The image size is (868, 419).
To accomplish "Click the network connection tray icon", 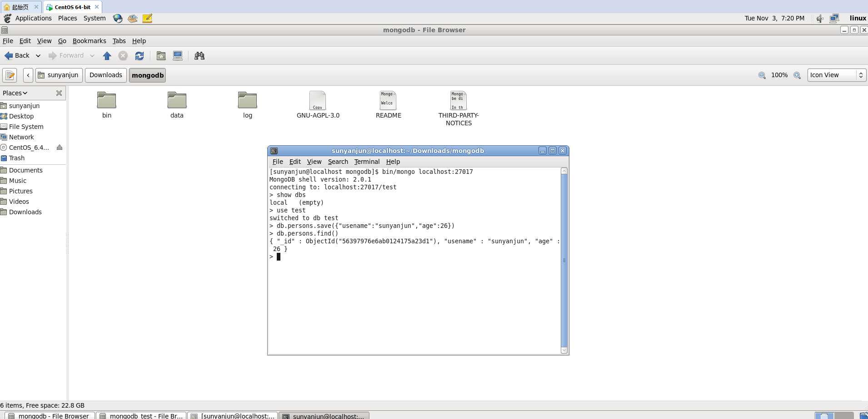I will point(834,19).
